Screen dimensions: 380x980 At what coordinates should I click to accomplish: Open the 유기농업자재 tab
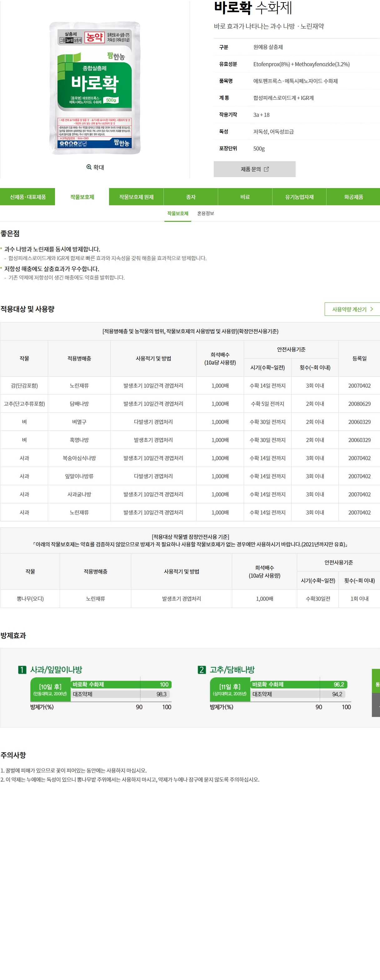[x=299, y=197]
